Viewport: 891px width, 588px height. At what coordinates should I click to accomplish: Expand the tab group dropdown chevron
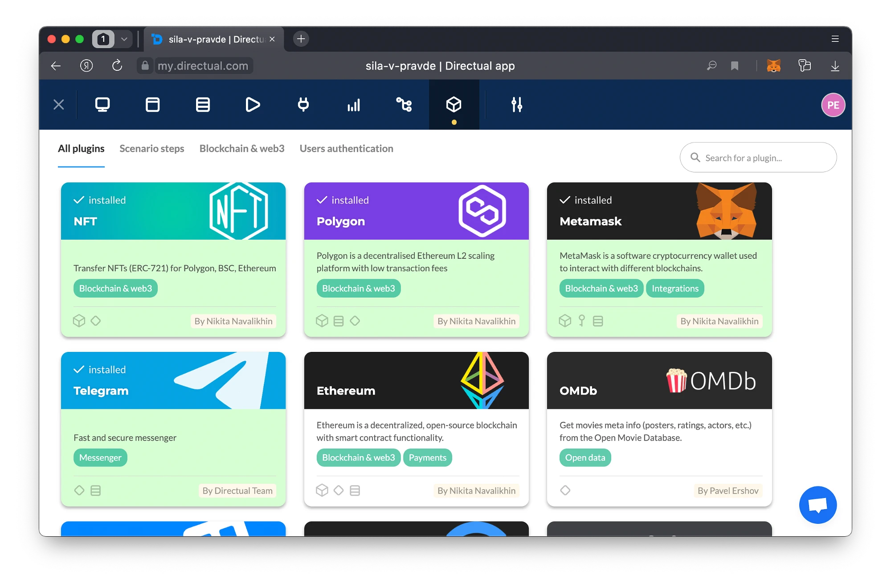click(x=124, y=39)
